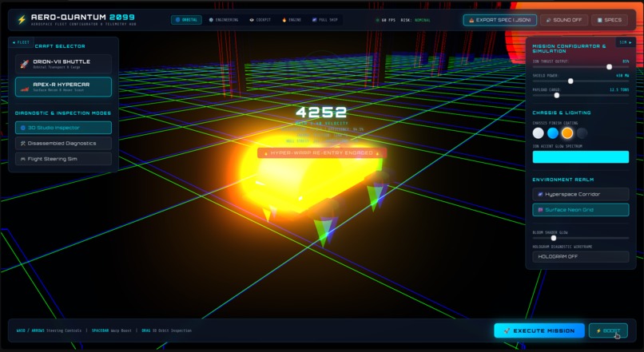Image resolution: width=644 pixels, height=352 pixels.
Task: Choose Hyperspace Corridor environment
Action: coord(581,194)
